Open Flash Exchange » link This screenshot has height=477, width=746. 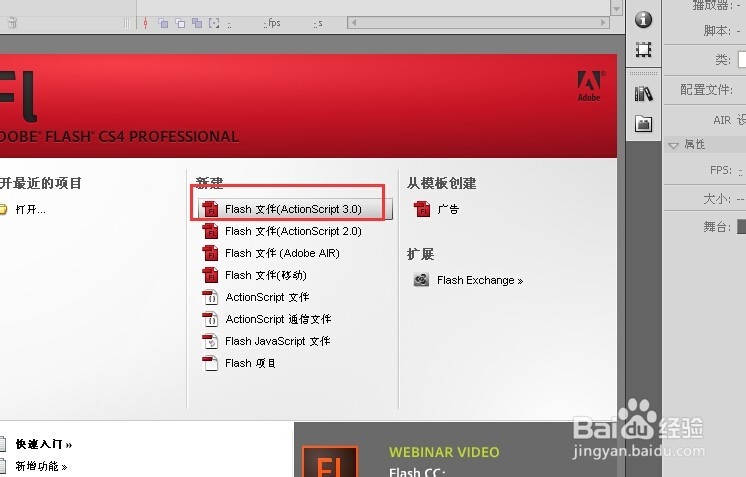[x=480, y=281]
